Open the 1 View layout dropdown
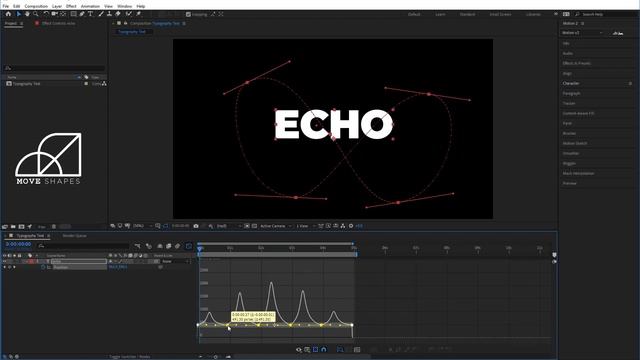Screen dimensions: 640x360 click(x=306, y=226)
